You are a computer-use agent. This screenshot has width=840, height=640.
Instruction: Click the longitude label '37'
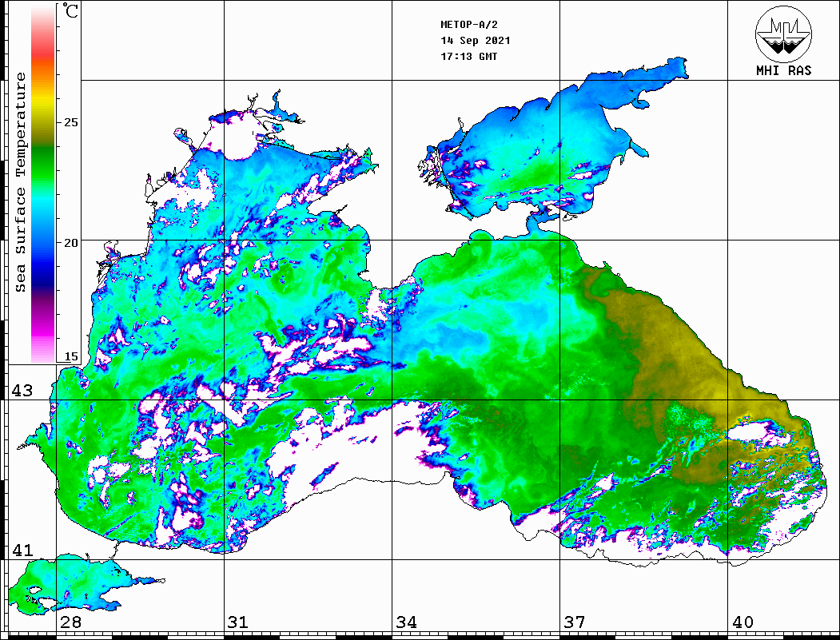click(x=575, y=622)
